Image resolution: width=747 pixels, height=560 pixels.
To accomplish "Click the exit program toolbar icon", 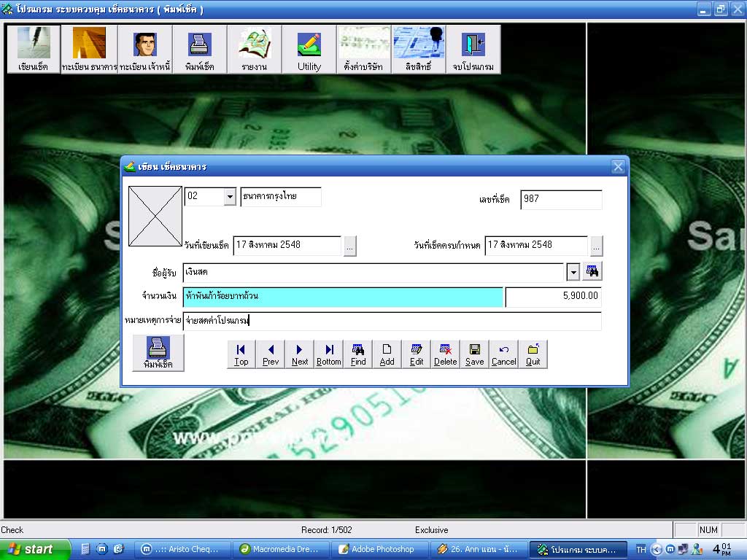I will click(x=473, y=49).
